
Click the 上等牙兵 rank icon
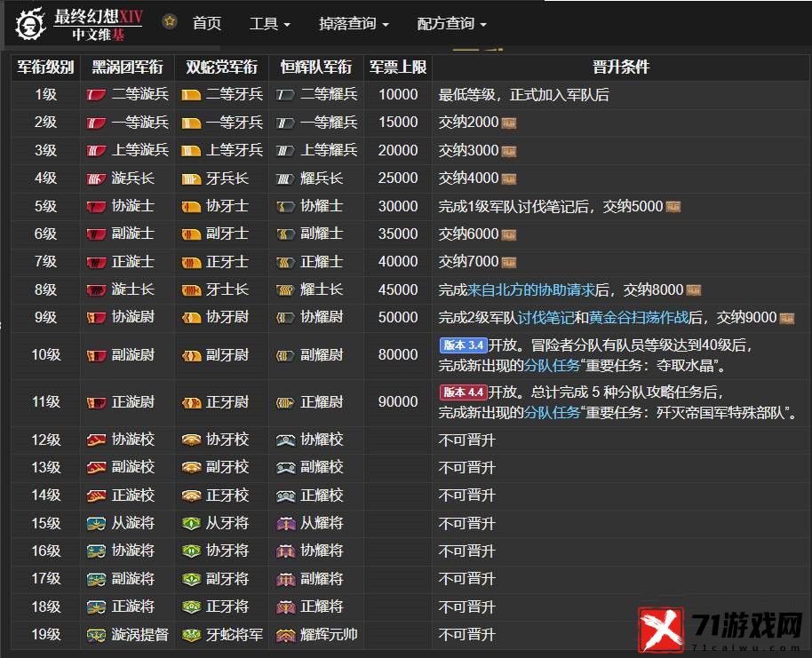(191, 151)
